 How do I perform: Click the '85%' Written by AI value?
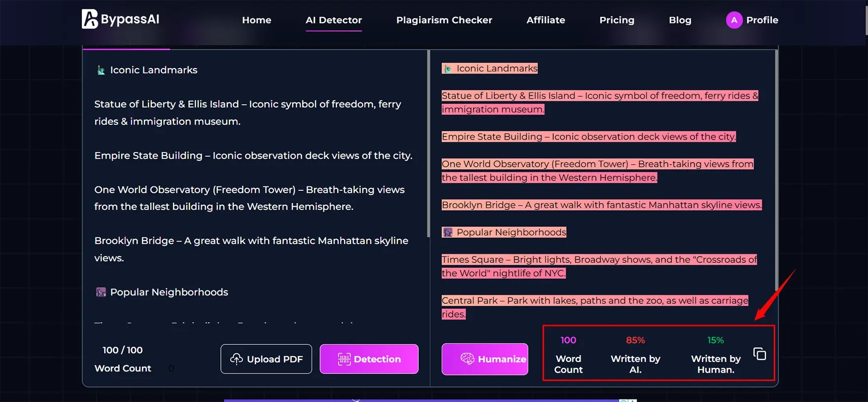coord(635,340)
